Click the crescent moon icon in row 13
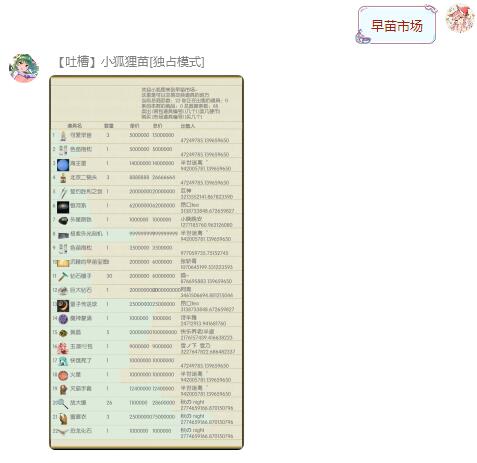 63,305
